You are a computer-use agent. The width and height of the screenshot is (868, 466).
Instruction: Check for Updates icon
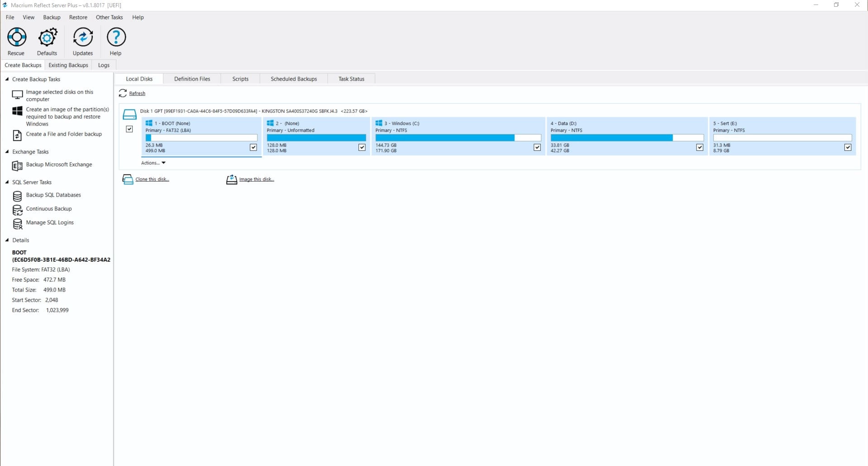83,37
